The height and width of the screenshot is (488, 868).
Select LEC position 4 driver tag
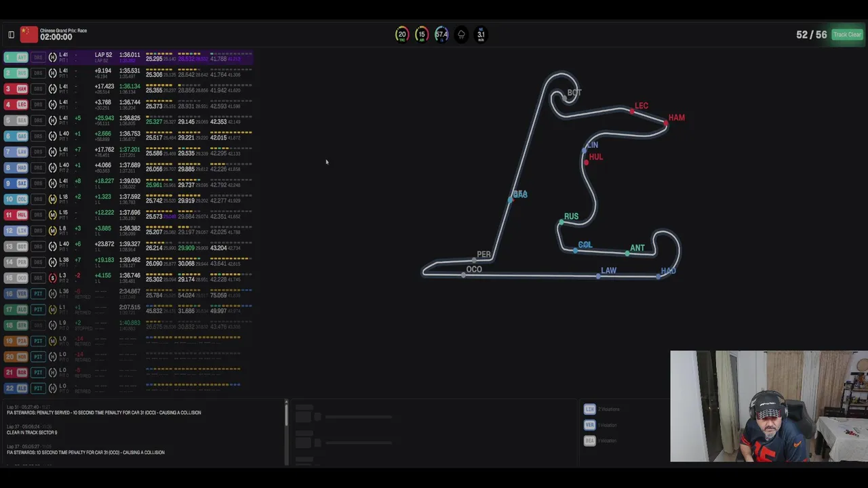(x=16, y=104)
